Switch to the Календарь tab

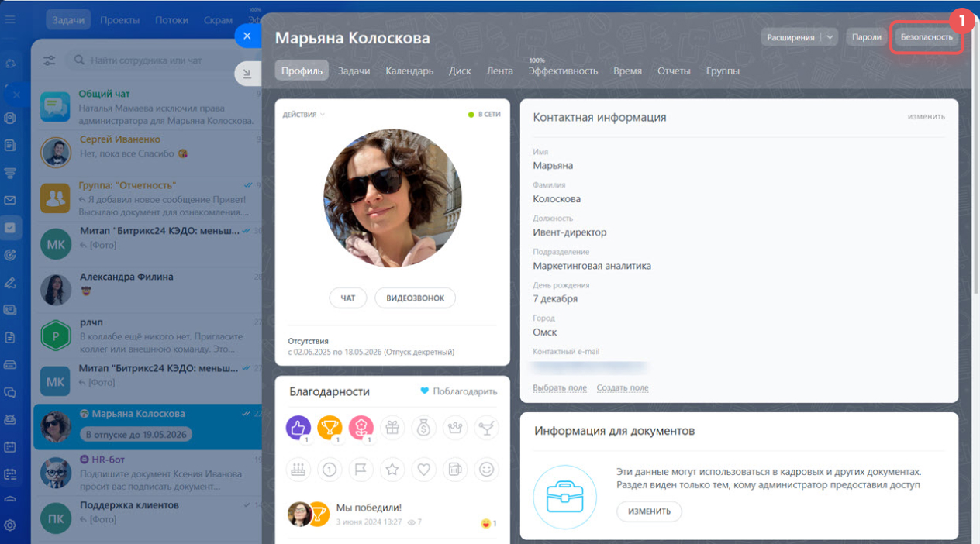[x=409, y=71]
